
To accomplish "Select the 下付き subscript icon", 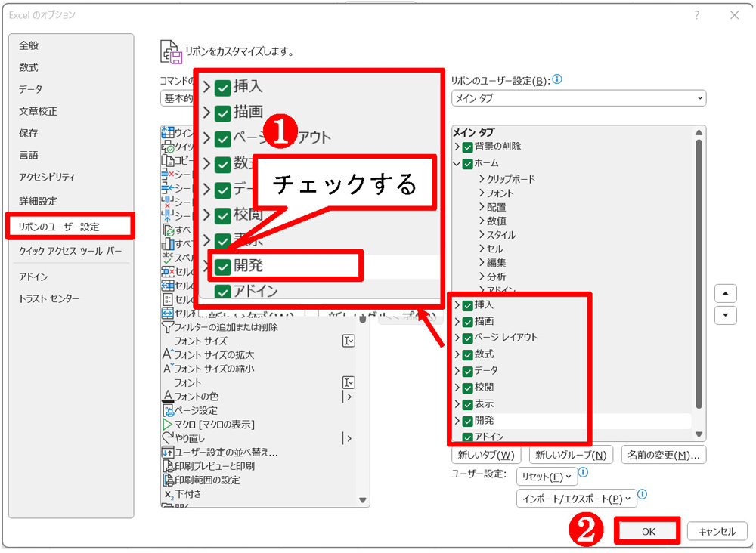I will coord(169,495).
